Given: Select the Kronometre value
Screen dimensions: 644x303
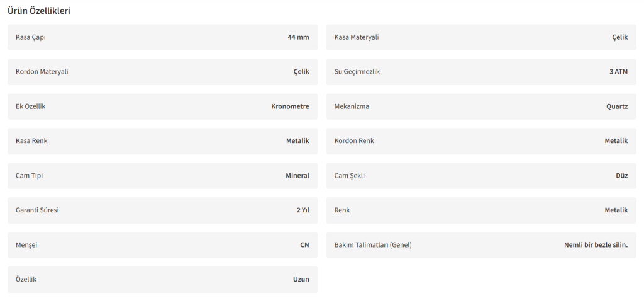Looking at the screenshot, I should click(x=290, y=106).
